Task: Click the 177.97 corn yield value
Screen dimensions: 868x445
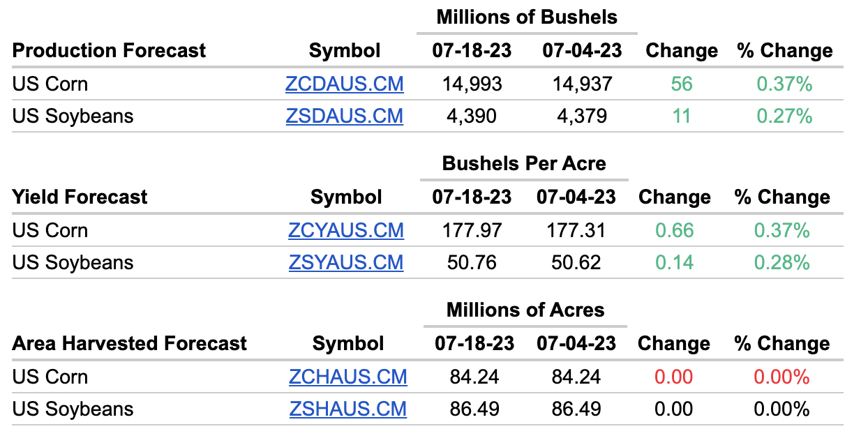Action: 472,231
